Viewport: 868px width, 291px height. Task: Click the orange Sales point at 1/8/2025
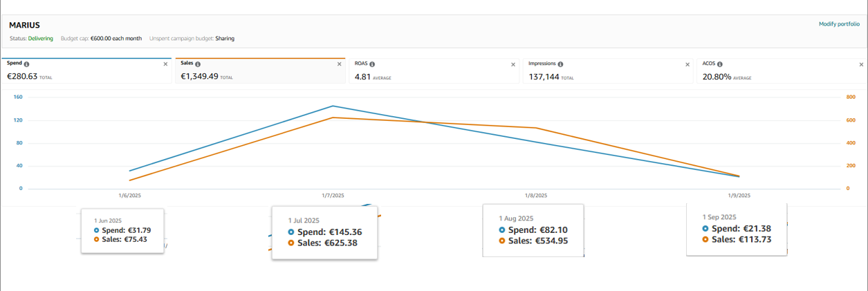pyautogui.click(x=535, y=128)
